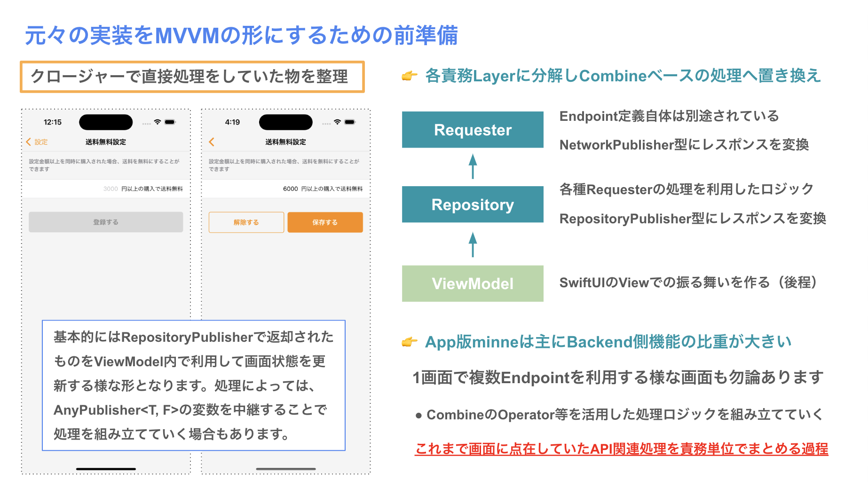Image resolution: width=868 pixels, height=488 pixels.
Task: Tap the home indicator bar on left phone
Action: click(105, 469)
